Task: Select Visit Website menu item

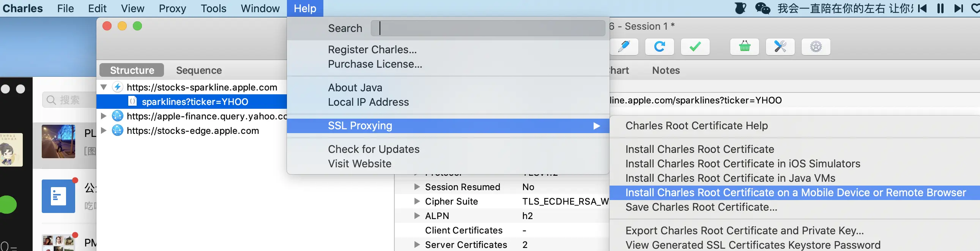Action: click(x=448, y=164)
